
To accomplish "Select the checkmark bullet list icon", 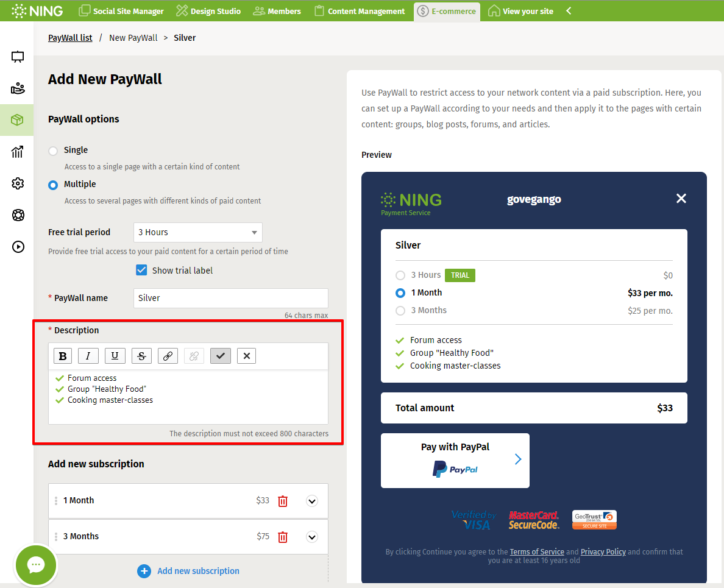I will pos(220,356).
